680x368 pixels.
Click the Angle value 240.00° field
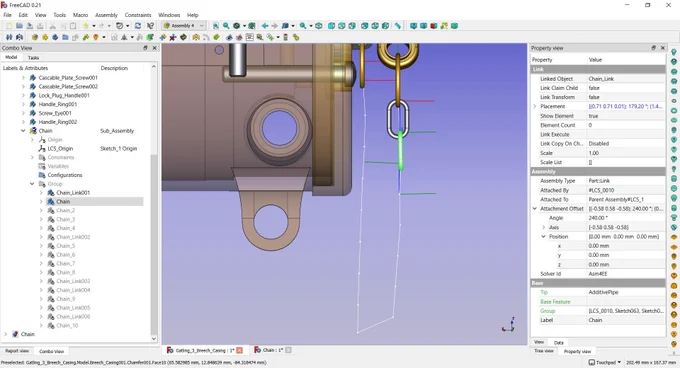click(x=626, y=218)
